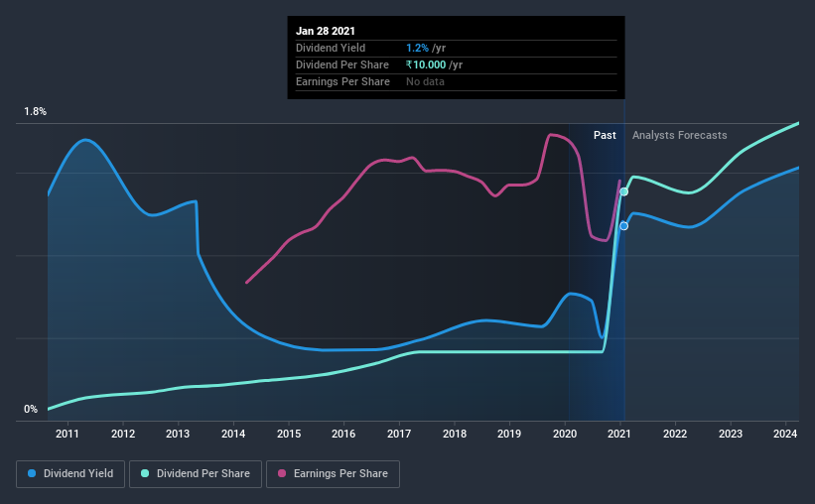Toggle the Earnings Per Share legend button
The image size is (815, 504).
point(334,474)
